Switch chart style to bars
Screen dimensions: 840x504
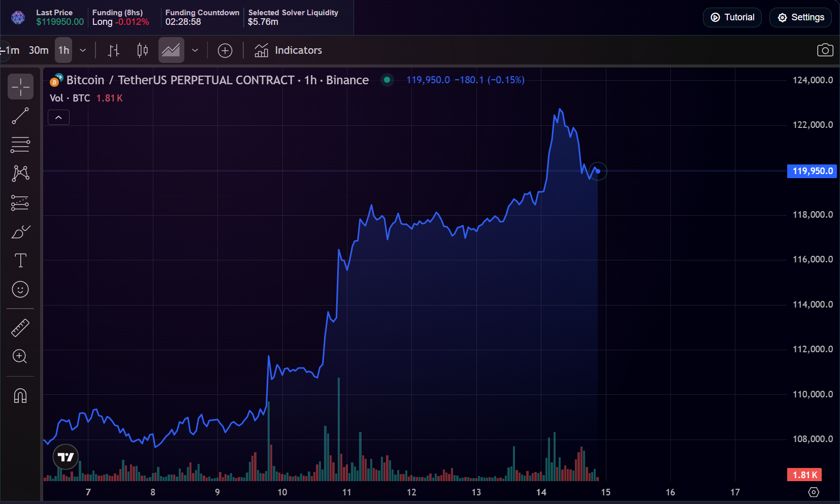(x=114, y=50)
